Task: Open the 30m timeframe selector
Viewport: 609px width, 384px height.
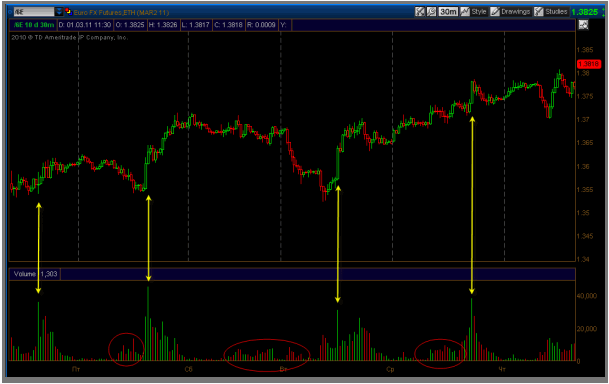Action: tap(448, 12)
